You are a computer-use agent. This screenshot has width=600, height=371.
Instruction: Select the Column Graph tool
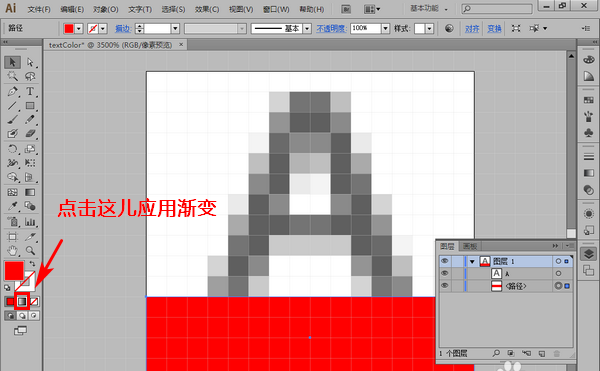pyautogui.click(x=30, y=221)
